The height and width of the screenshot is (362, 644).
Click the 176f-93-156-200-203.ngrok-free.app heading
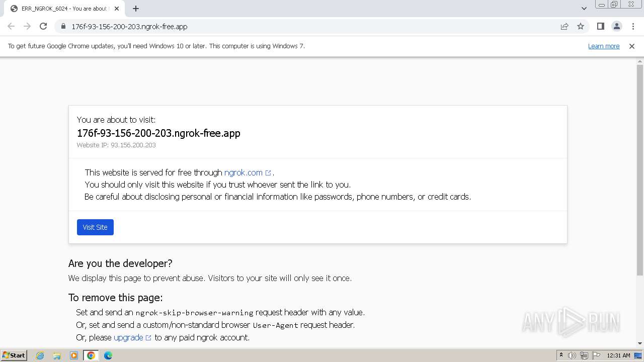coord(158,133)
